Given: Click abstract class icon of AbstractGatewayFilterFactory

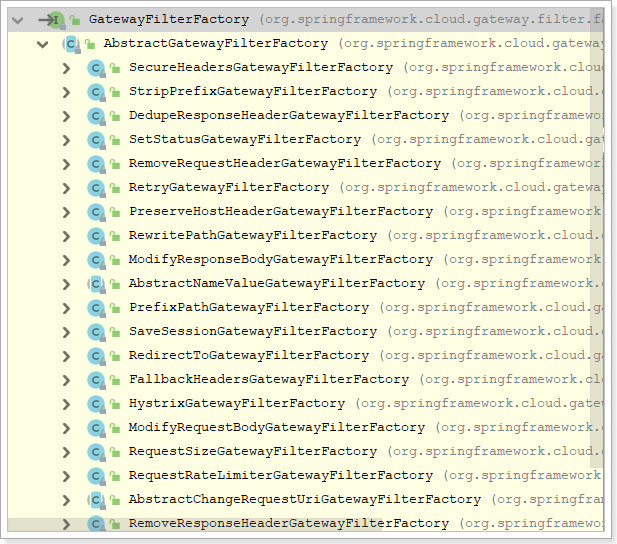Looking at the screenshot, I should (71, 44).
